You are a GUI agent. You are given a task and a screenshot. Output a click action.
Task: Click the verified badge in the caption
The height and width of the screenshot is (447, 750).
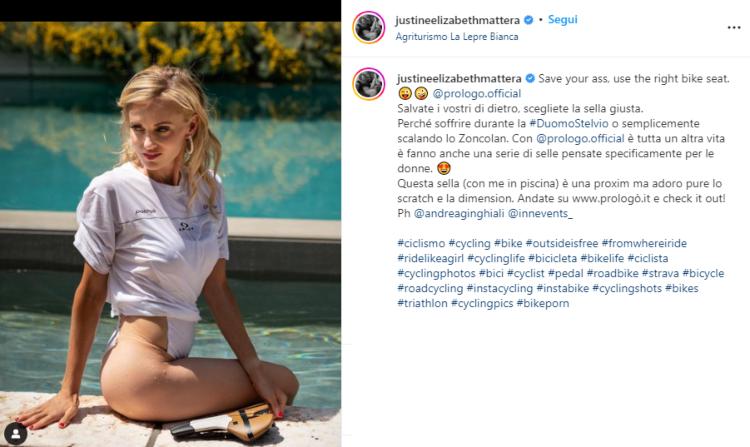point(530,78)
